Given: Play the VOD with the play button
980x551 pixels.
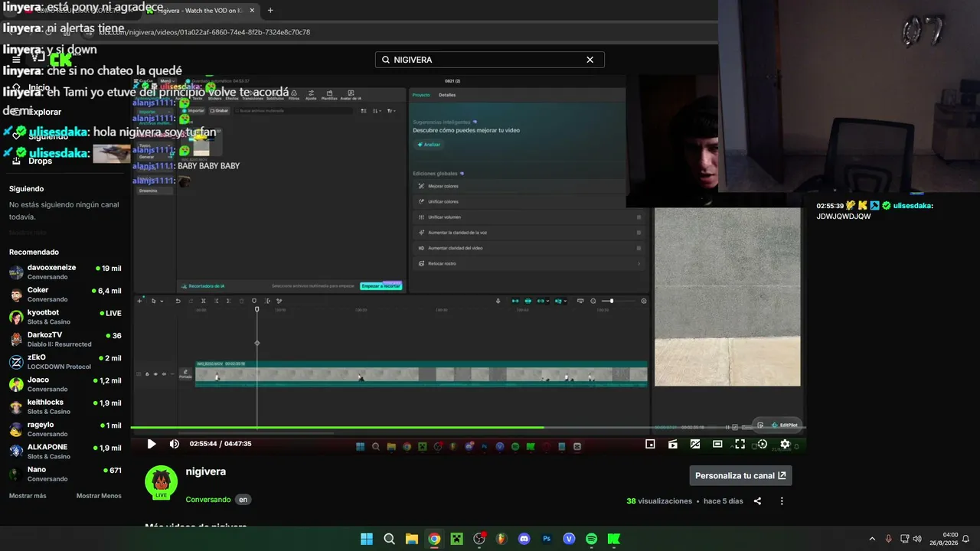Looking at the screenshot, I should 152,444.
